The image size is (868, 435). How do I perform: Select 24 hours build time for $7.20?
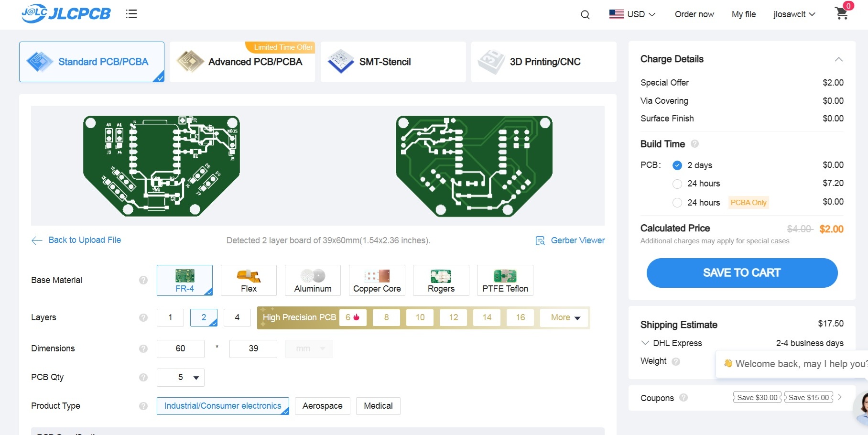(x=677, y=184)
